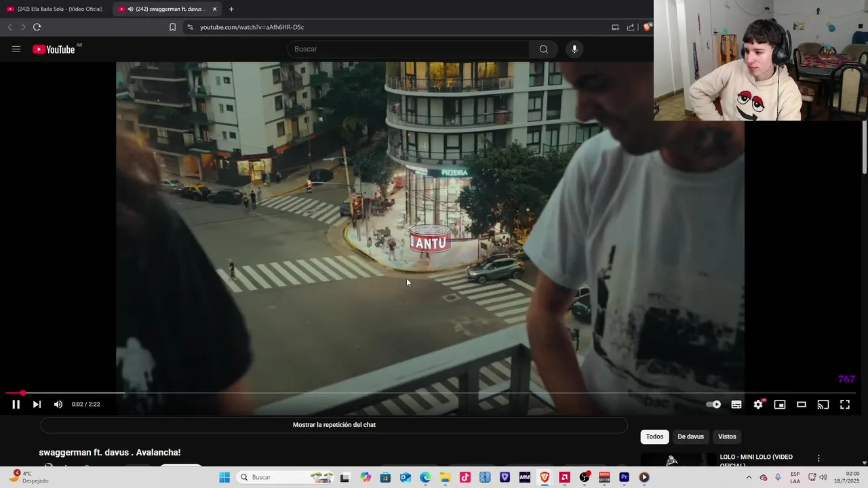
Task: Pause the video with the pause button
Action: click(16, 405)
